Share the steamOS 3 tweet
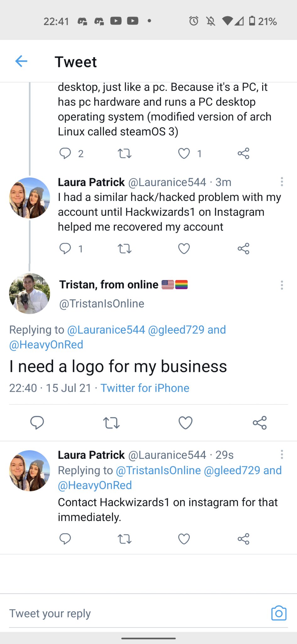297x644 pixels. [x=243, y=153]
